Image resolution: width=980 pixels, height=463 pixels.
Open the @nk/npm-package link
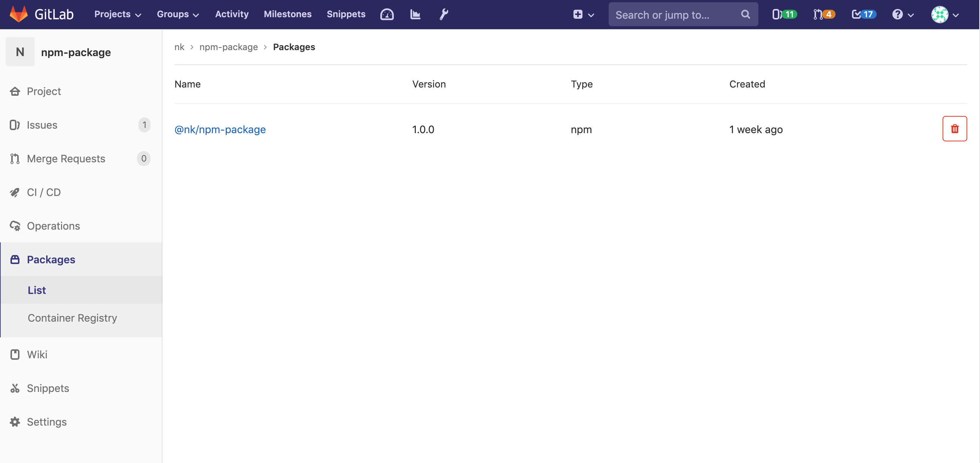(x=220, y=129)
